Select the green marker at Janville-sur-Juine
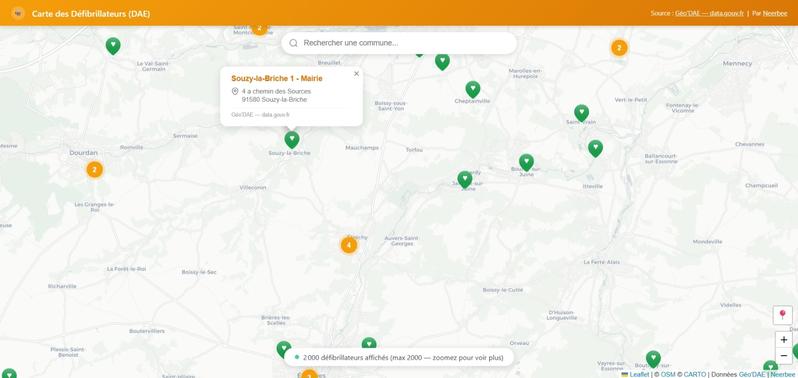 [x=465, y=180]
